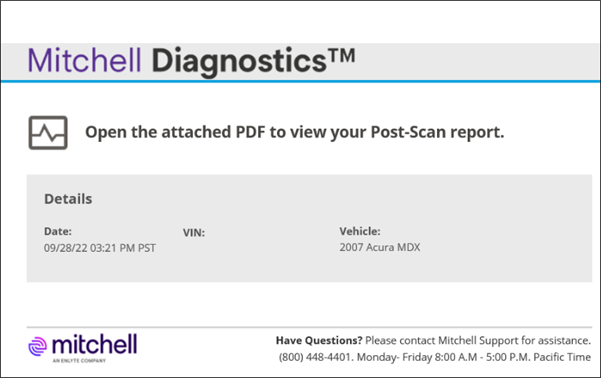Click the bold Diagnostics word in header
The width and height of the screenshot is (601, 378).
click(239, 62)
